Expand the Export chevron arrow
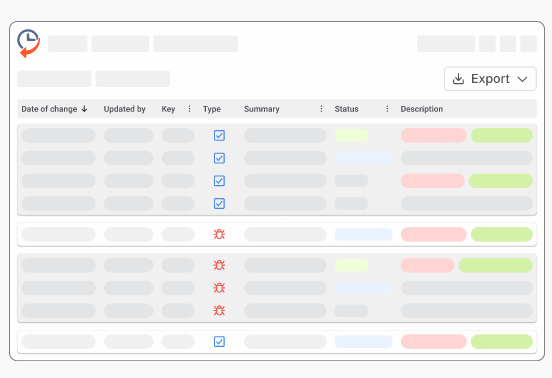The height and width of the screenshot is (378, 552). coord(522,79)
